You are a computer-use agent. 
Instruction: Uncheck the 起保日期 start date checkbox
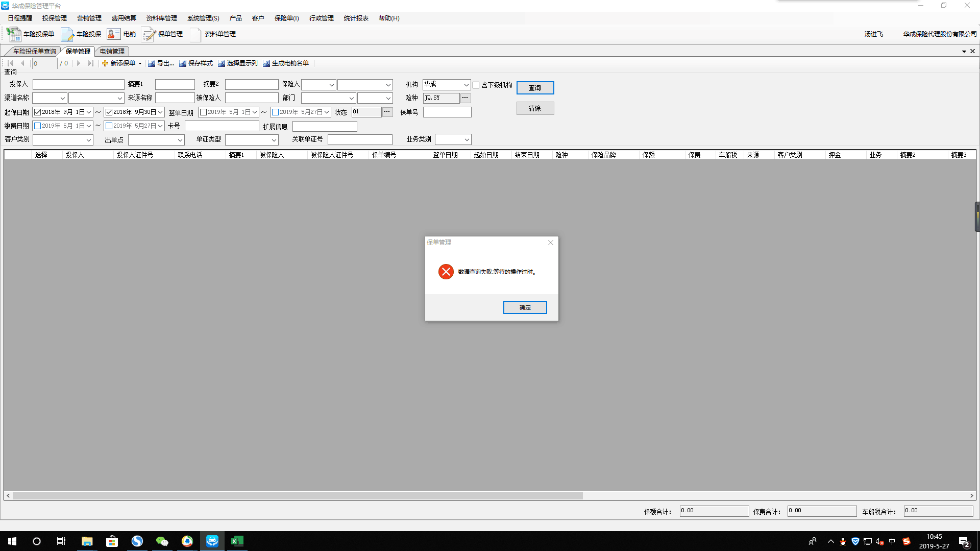click(37, 112)
